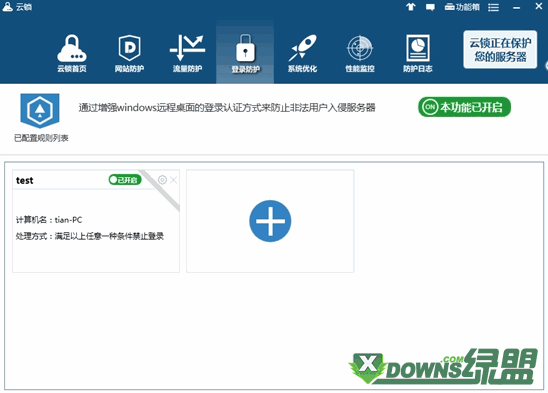
Task: Toggle the 本功能已开启 feature switch
Action: point(464,107)
